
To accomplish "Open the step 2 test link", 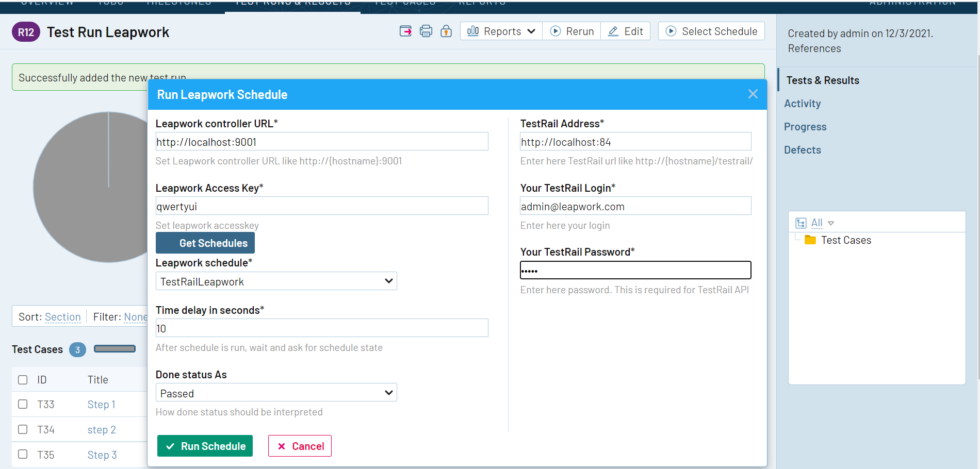I will pyautogui.click(x=102, y=430).
